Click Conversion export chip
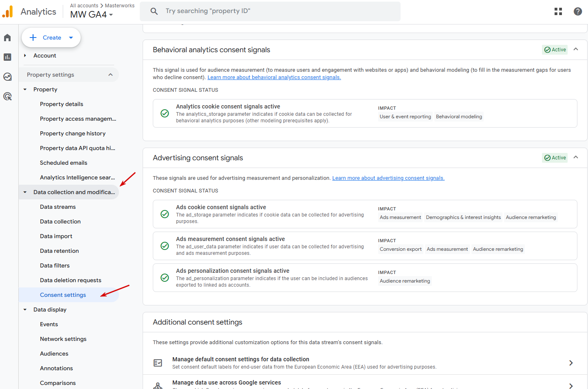The height and width of the screenshot is (389, 588). pyautogui.click(x=401, y=249)
